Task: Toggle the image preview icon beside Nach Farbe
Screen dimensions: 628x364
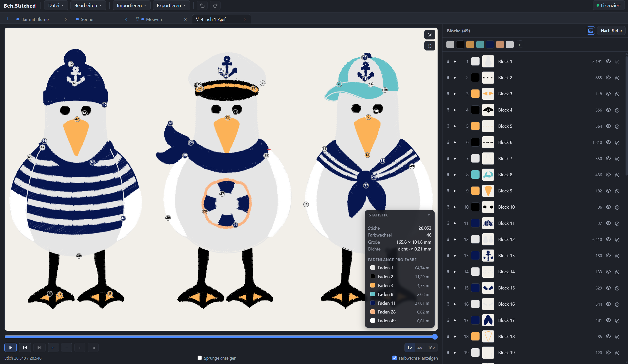Action: (591, 31)
